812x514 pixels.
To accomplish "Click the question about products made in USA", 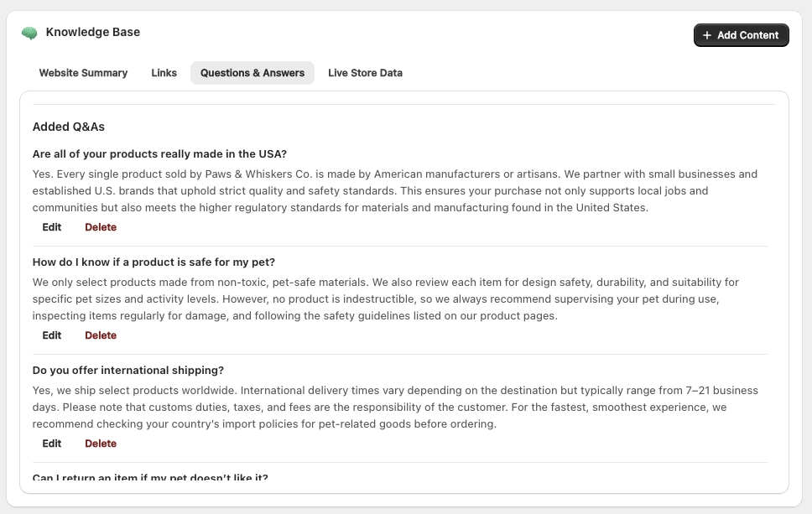I will pos(159,154).
